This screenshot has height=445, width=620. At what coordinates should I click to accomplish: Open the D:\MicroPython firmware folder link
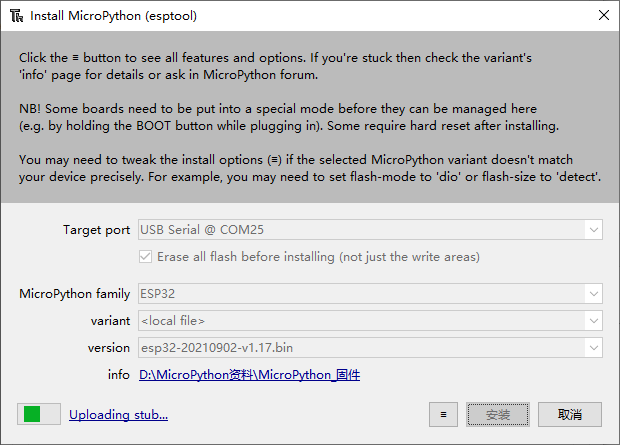click(250, 375)
